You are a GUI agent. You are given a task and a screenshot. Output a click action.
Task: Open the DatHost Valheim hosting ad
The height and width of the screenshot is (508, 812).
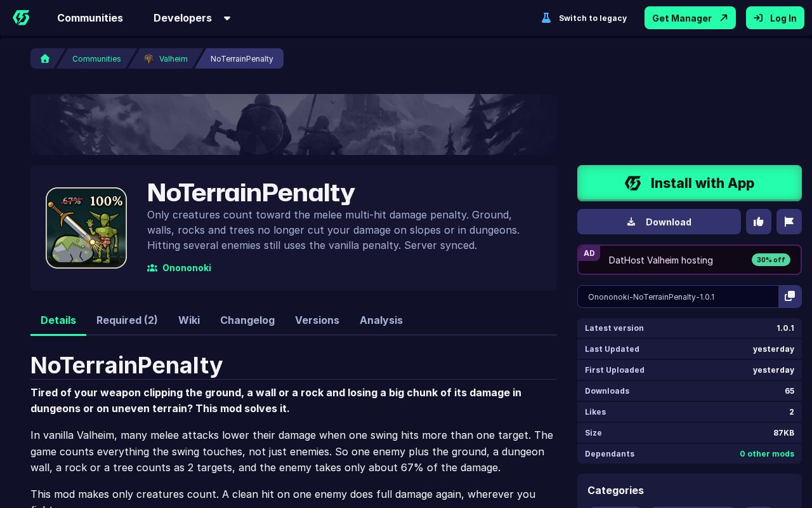point(690,260)
